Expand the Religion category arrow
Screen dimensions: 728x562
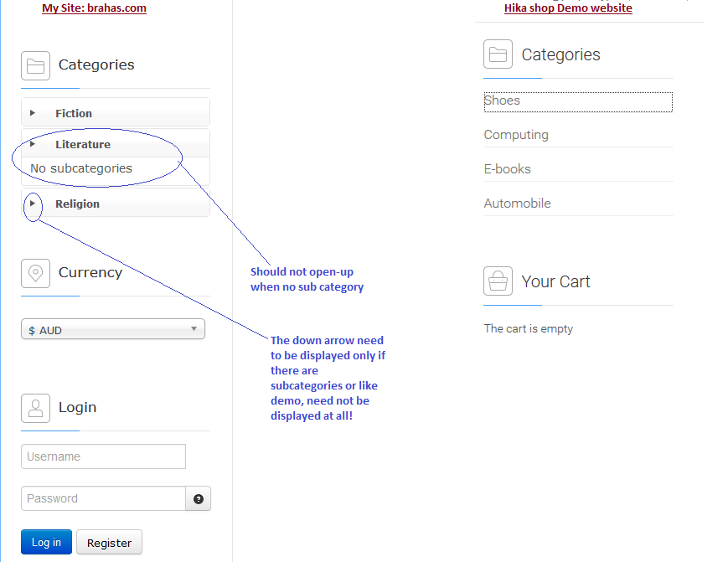tap(33, 204)
